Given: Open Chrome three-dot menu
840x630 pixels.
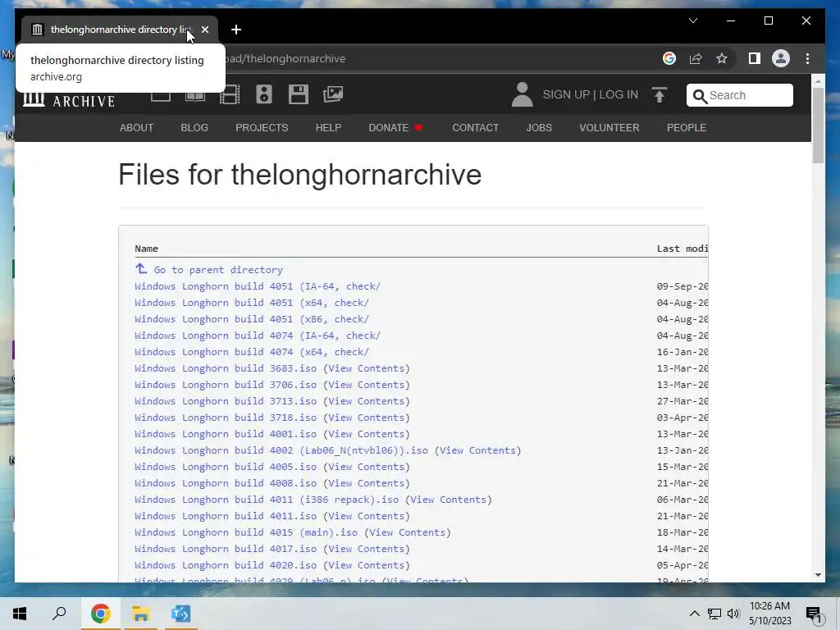Looking at the screenshot, I should (807, 58).
